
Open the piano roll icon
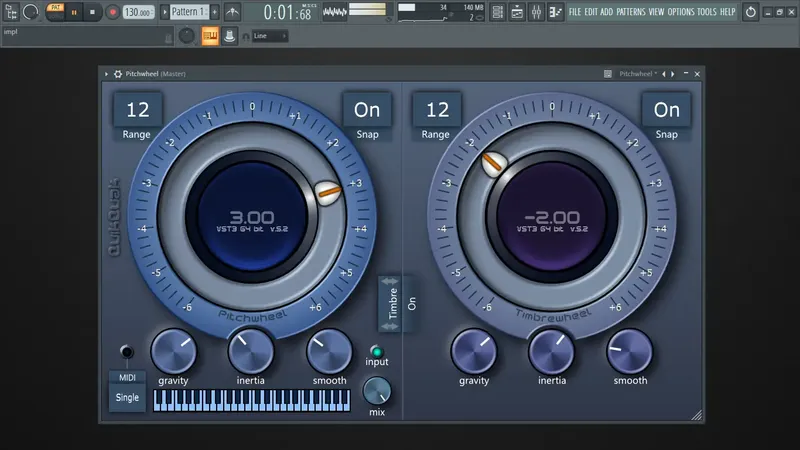517,12
